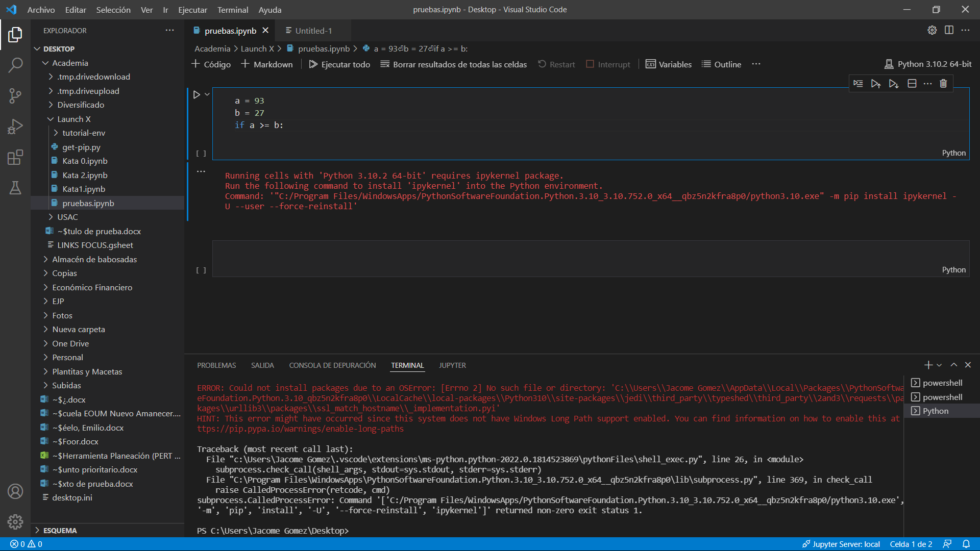
Task: Open the Selección menu
Action: [113, 10]
